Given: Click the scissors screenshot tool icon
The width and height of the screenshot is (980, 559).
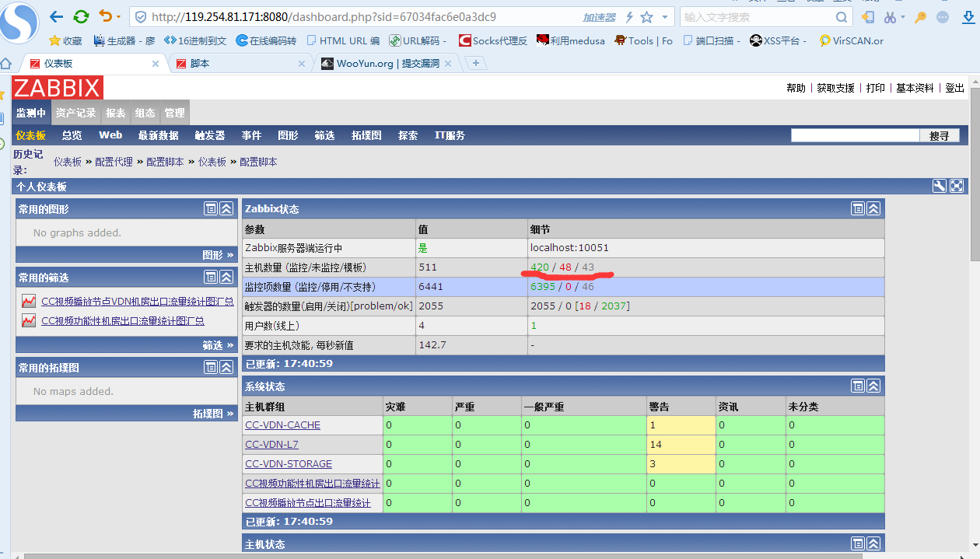Looking at the screenshot, I should pyautogui.click(x=891, y=17).
